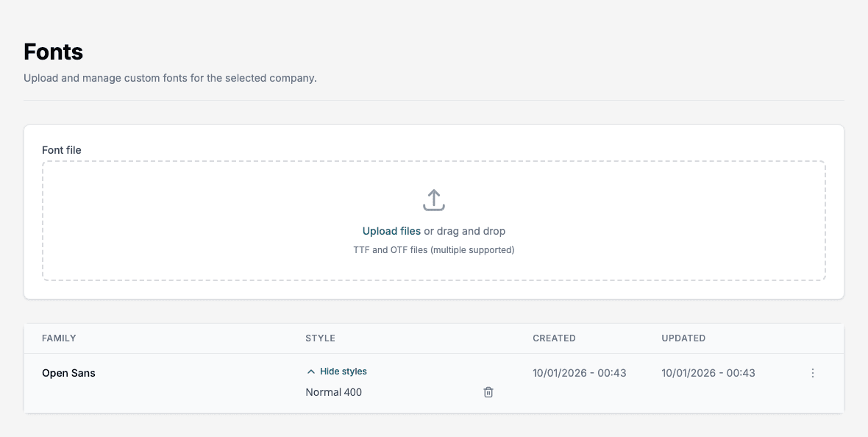868x437 pixels.
Task: Click the 'or drag and drop' text
Action: pyautogui.click(x=464, y=231)
